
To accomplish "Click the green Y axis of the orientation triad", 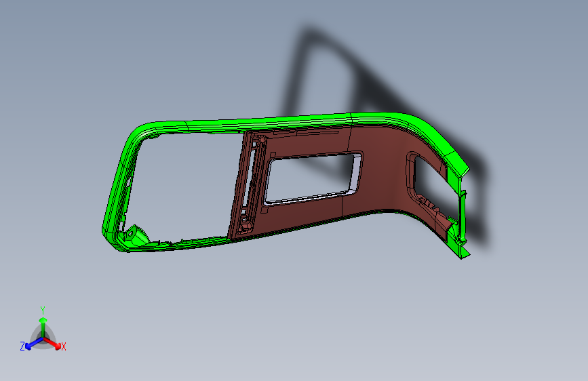I will pyautogui.click(x=43, y=327).
